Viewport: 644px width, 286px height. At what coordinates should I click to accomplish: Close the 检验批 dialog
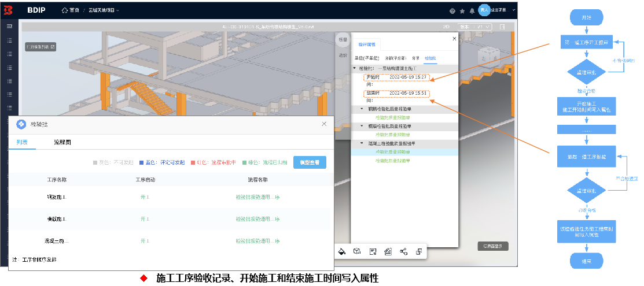[324, 124]
